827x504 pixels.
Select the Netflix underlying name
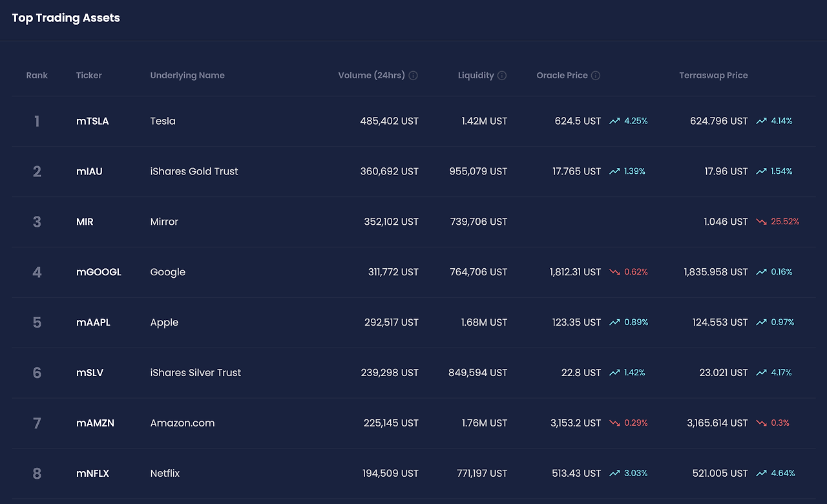pos(165,474)
